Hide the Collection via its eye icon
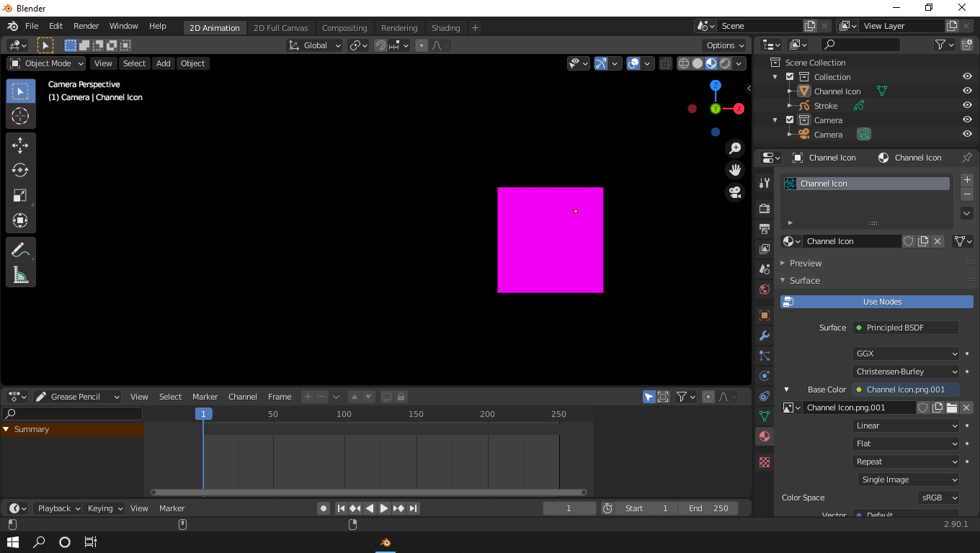This screenshot has height=553, width=980. pos(967,77)
